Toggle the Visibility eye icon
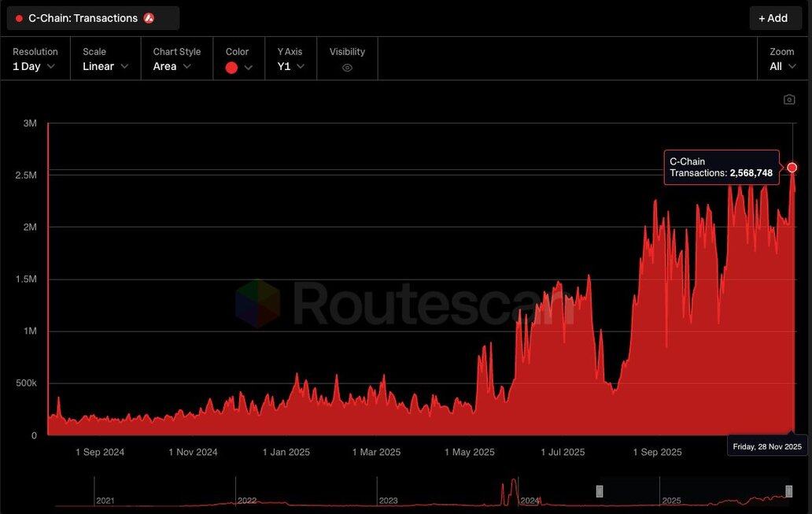 [347, 68]
